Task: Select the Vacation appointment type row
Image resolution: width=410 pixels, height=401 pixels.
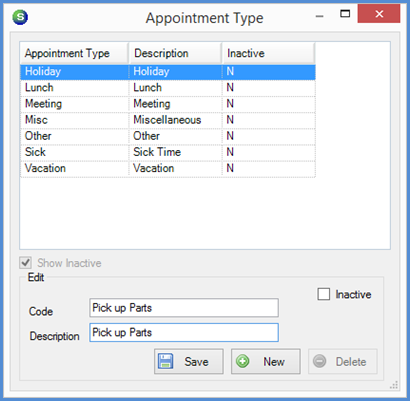Action: 168,168
